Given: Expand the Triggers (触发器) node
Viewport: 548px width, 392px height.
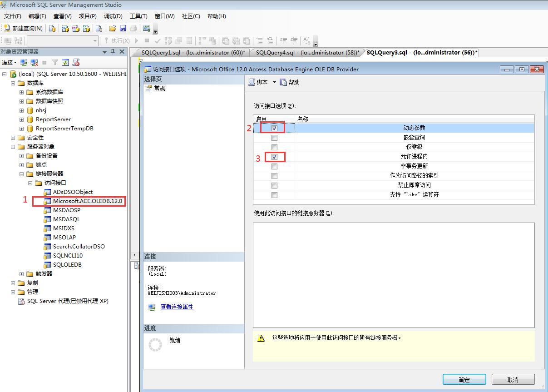Looking at the screenshot, I should pyautogui.click(x=21, y=273).
